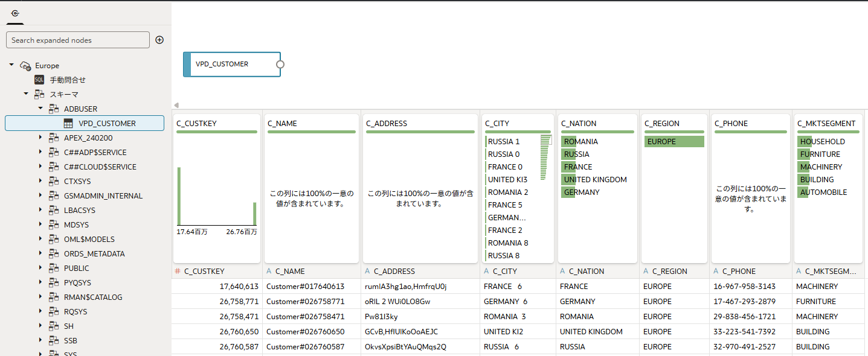Click the GSMADMIN_INTERNAL schema icon

[54, 195]
